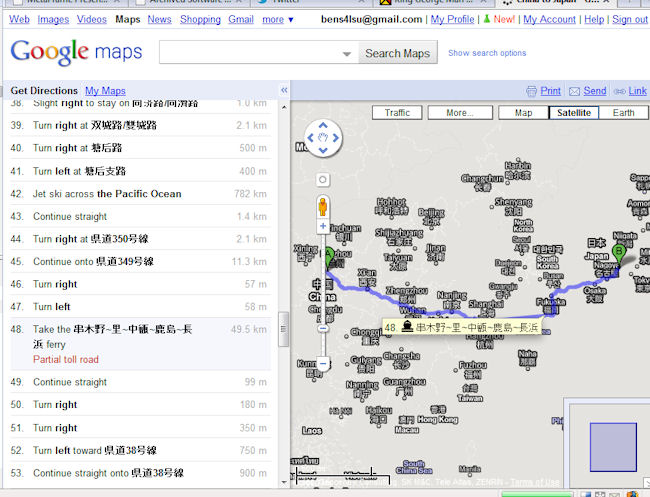
Task: Collapse the directions side panel
Action: 283,90
